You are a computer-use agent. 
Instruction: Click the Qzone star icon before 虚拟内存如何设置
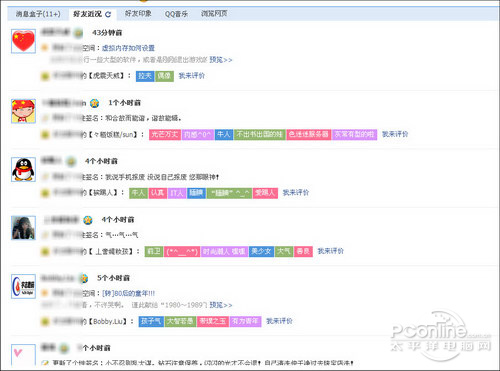click(x=45, y=48)
